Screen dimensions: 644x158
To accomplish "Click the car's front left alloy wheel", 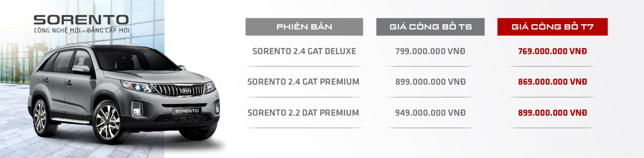I will click(x=108, y=121).
